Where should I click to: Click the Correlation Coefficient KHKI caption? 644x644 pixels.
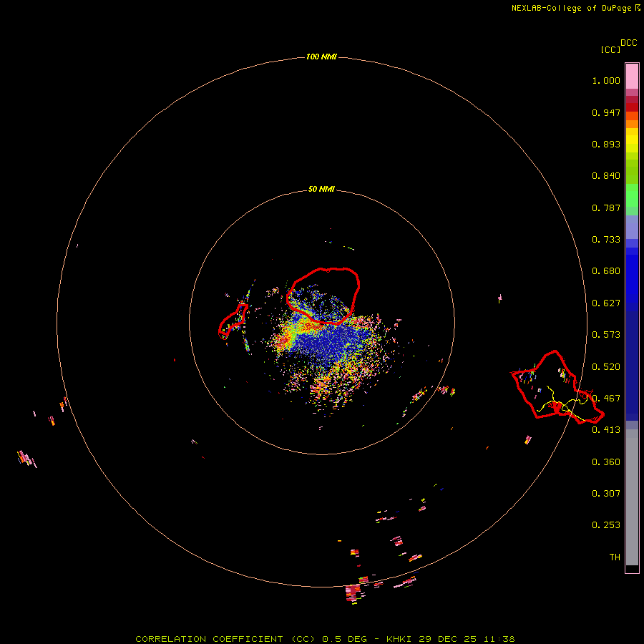(325, 639)
